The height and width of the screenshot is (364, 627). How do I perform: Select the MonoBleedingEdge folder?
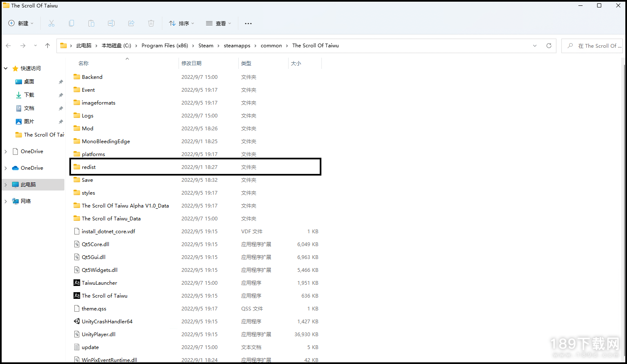click(x=196, y=141)
